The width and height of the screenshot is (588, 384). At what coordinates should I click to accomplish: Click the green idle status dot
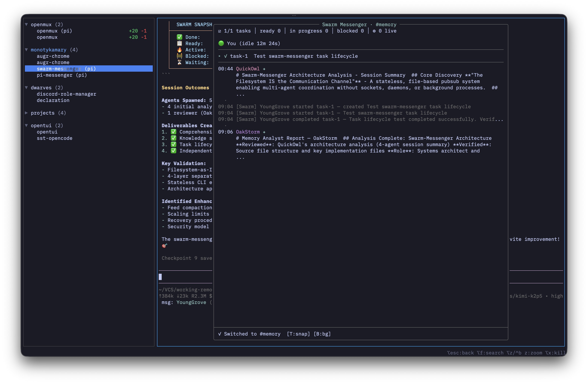221,43
